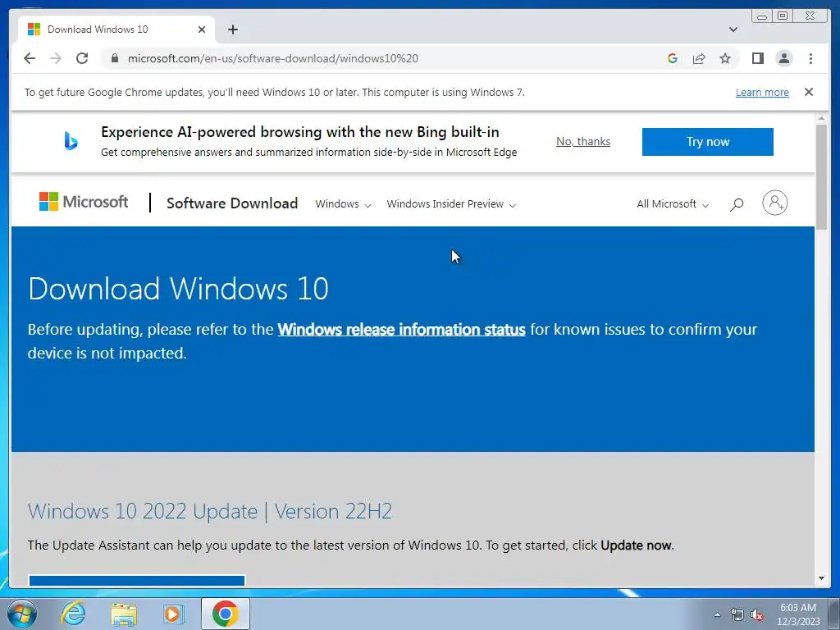The image size is (840, 630).
Task: Click the Chrome taskbar icon
Action: click(x=225, y=614)
